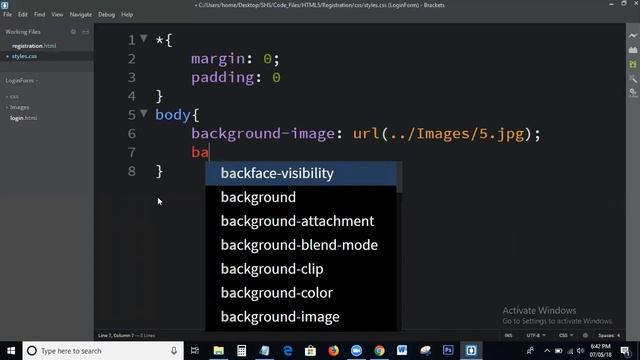Toggle the Spaces indentation setting
The height and width of the screenshot is (360, 640).
[609, 336]
